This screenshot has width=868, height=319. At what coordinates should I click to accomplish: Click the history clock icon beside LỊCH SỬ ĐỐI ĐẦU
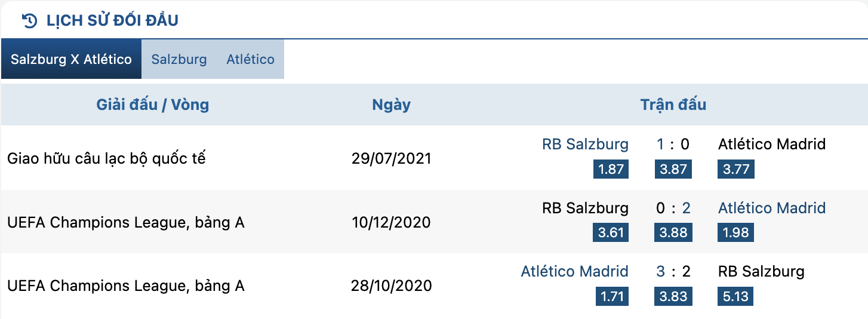(29, 21)
